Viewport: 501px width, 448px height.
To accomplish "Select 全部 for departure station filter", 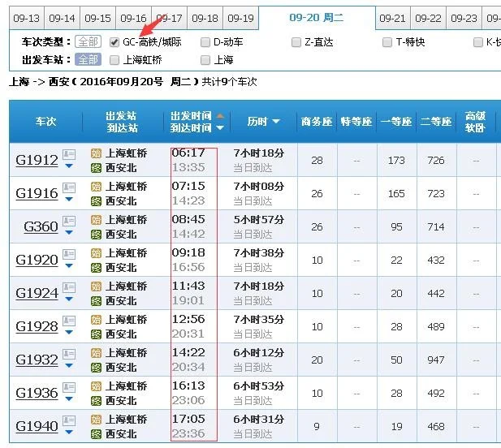I will (x=89, y=60).
